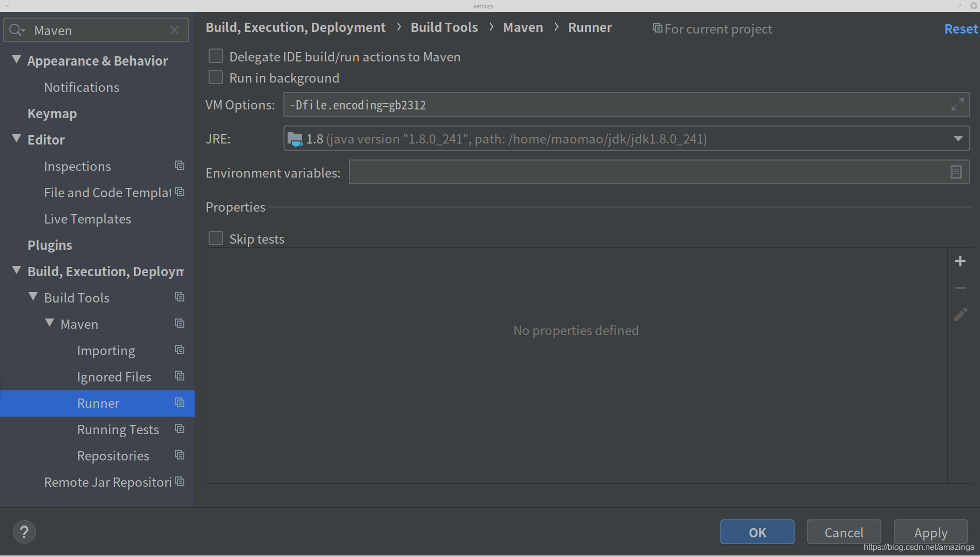Click the Apply button
The width and height of the screenshot is (980, 557).
(x=930, y=532)
